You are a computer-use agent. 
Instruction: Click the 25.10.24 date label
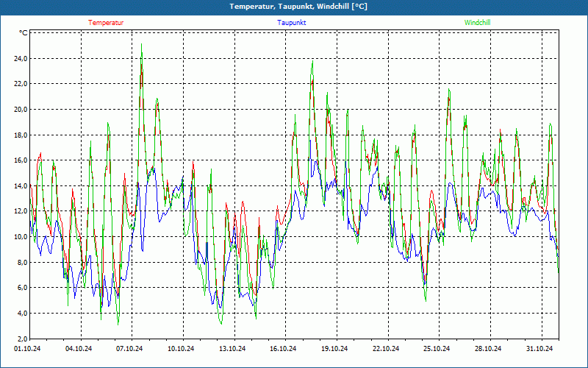(x=437, y=349)
